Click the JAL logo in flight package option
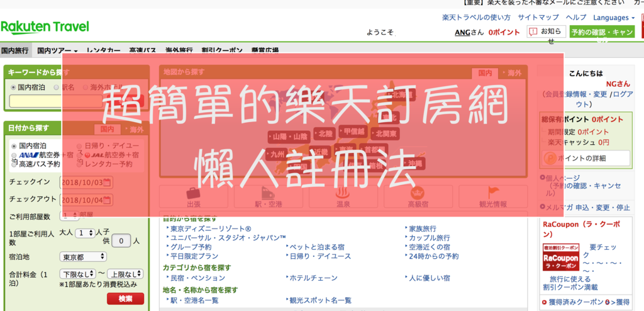Viewport: 644px width, 311px height. point(93,155)
